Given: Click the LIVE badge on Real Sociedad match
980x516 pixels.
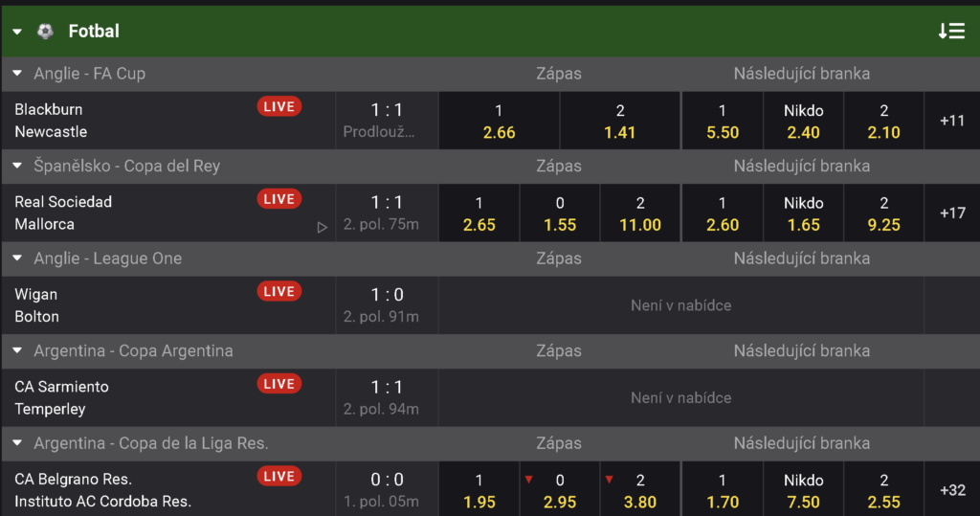Looking at the screenshot, I should 279,199.
